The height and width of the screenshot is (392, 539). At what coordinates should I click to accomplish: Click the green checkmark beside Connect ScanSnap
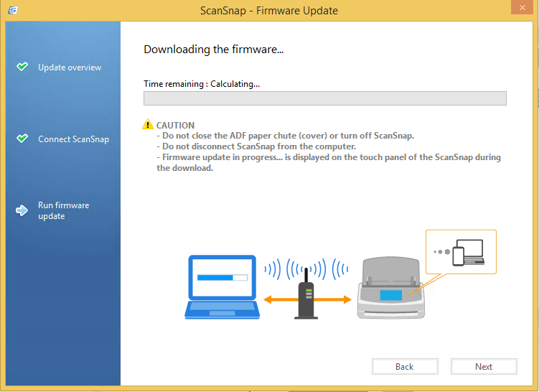22,139
